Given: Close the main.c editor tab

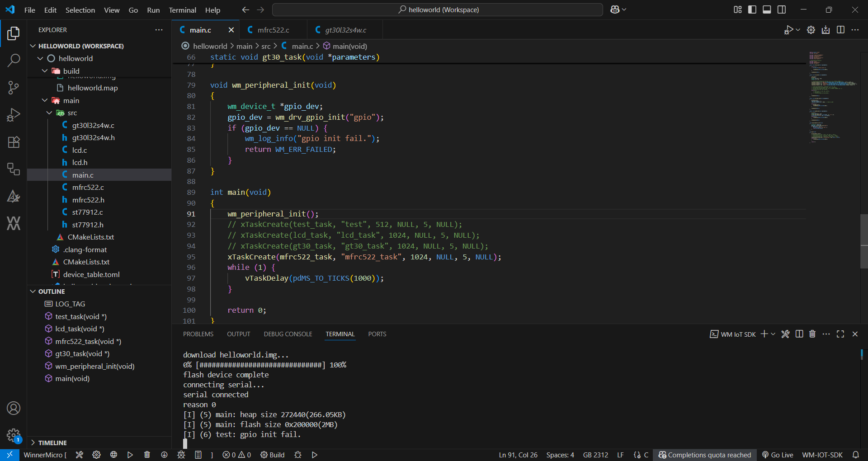Looking at the screenshot, I should pos(231,30).
